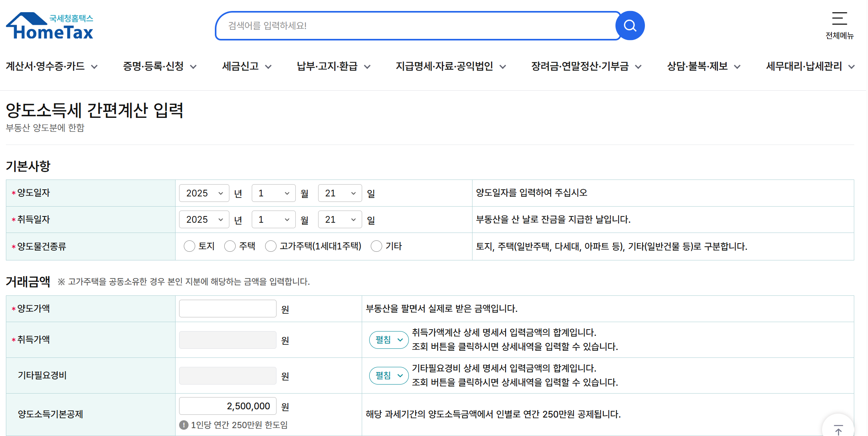Open 계산서·영수증·카드 menu
Screen dimensions: 868x436
point(51,66)
